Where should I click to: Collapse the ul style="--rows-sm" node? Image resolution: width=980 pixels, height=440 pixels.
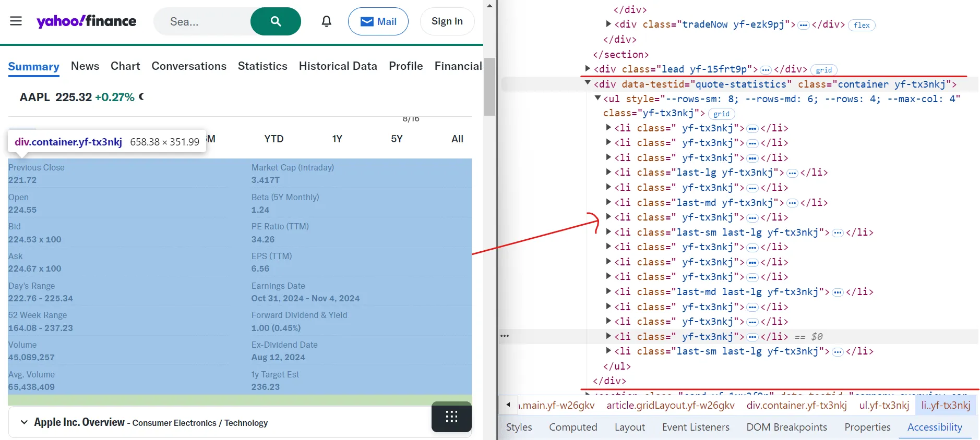[x=597, y=97]
